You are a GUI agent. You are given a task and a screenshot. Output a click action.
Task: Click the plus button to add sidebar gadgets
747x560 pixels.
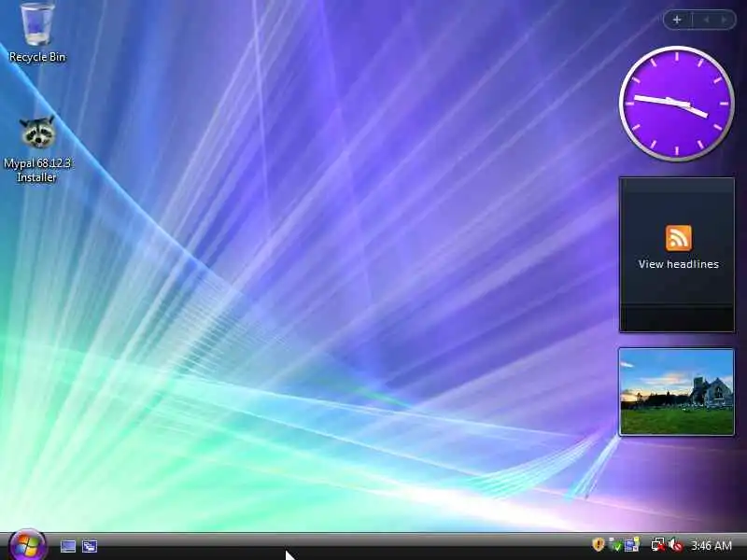tap(677, 20)
